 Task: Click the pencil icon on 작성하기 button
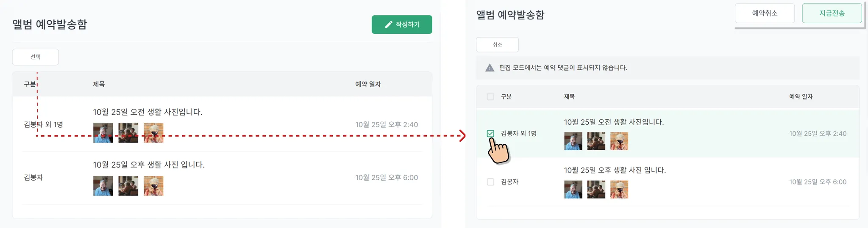click(x=388, y=25)
